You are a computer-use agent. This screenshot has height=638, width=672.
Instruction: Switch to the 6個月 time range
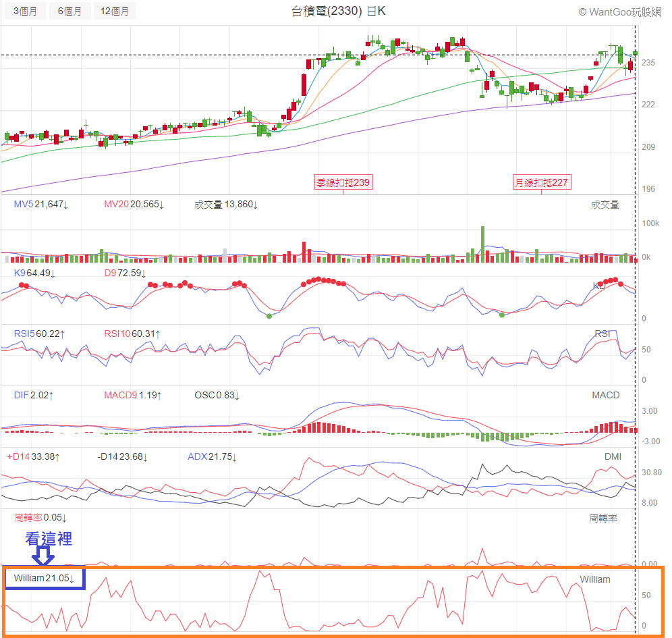(69, 11)
